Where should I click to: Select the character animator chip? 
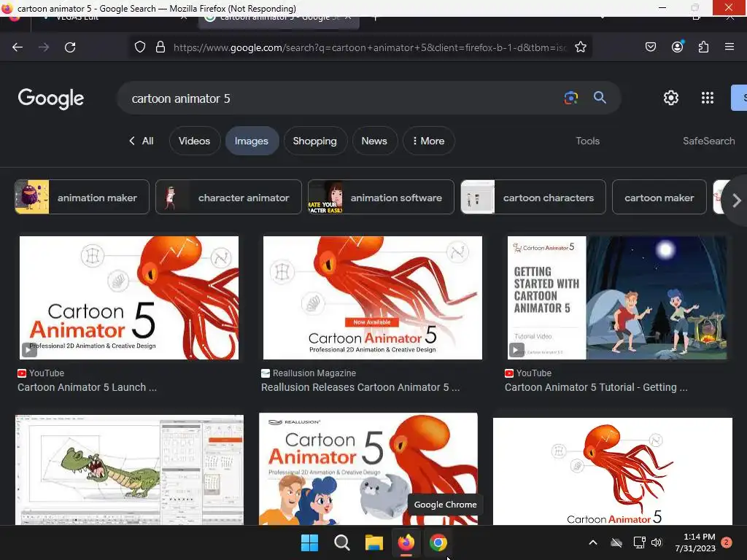tap(228, 197)
